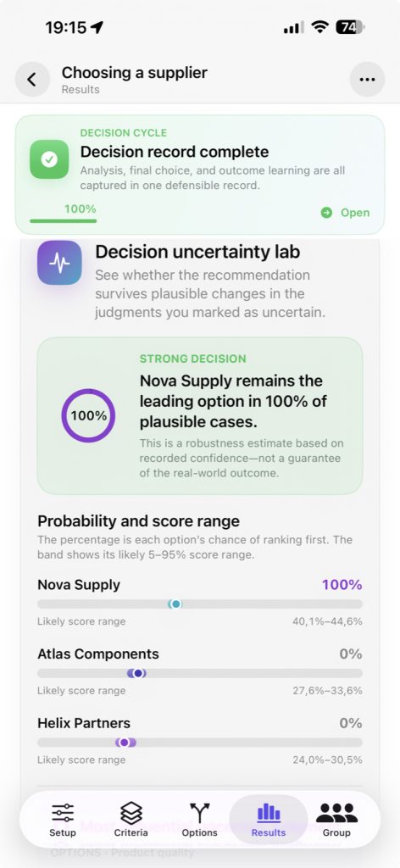Switch to the Options tab
400x868 pixels.
(200, 820)
